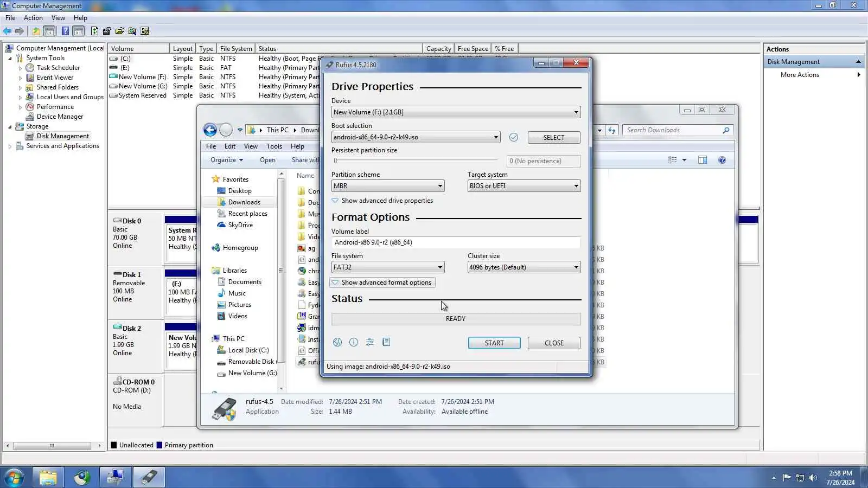Image resolution: width=868 pixels, height=488 pixels.
Task: Toggle the Show/Hide Console Tree toolbar icon
Action: click(49, 31)
